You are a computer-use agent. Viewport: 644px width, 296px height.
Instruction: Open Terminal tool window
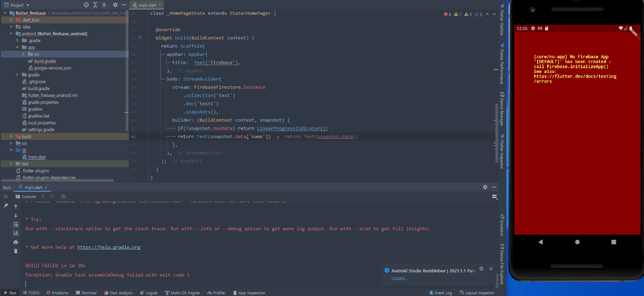pyautogui.click(x=86, y=293)
